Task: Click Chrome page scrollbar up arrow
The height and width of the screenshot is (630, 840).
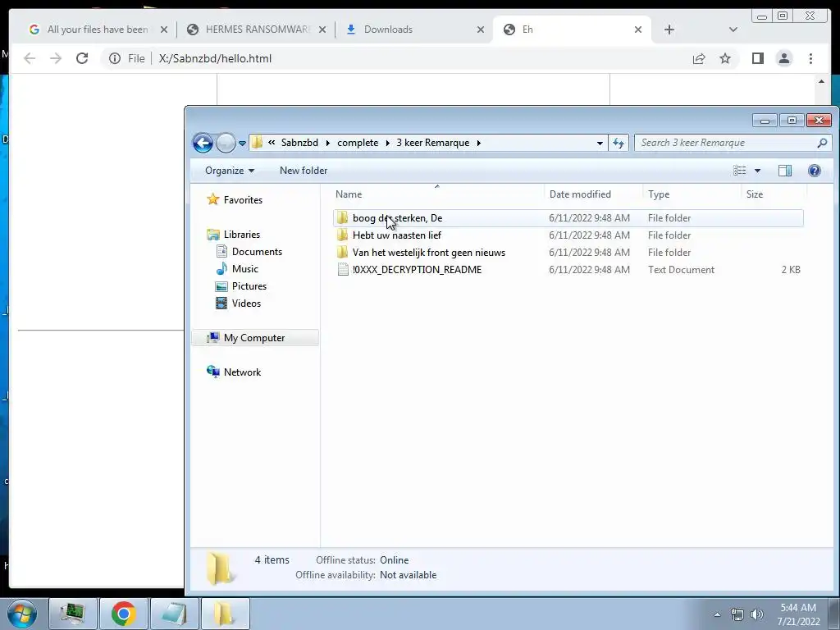Action: 821,81
